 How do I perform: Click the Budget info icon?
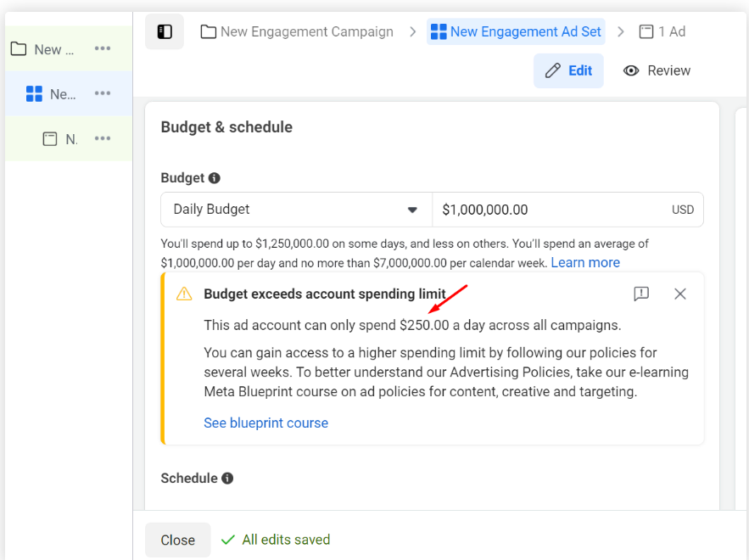point(215,178)
